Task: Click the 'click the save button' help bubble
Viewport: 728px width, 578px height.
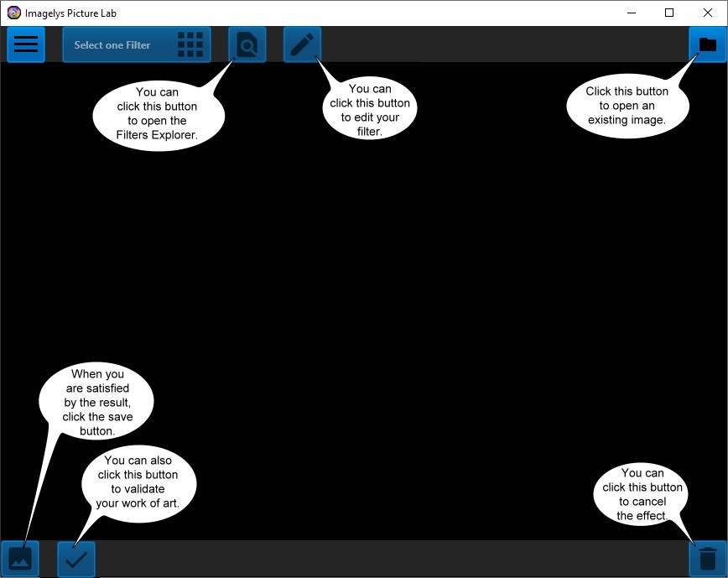Action: [97, 403]
